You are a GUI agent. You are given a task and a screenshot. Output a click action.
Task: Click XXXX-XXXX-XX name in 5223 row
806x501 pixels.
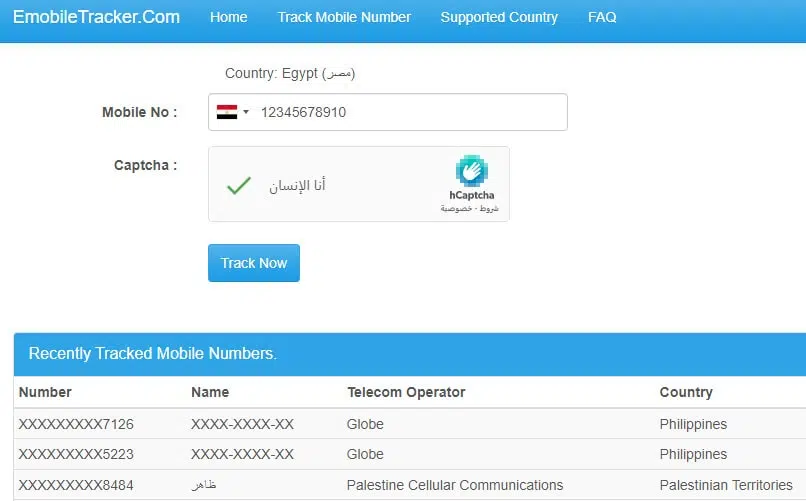(242, 454)
